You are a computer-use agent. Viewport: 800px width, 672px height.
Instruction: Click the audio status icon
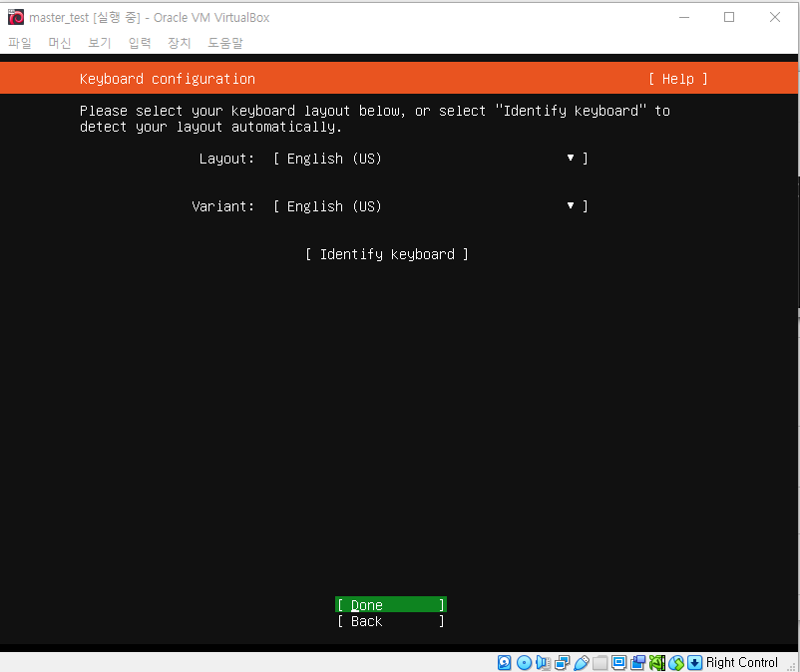[x=543, y=662]
